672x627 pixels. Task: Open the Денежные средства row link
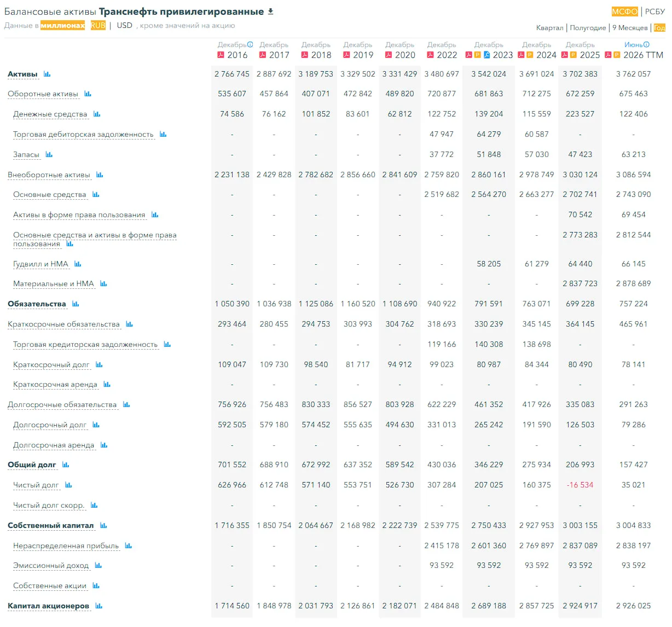point(50,114)
